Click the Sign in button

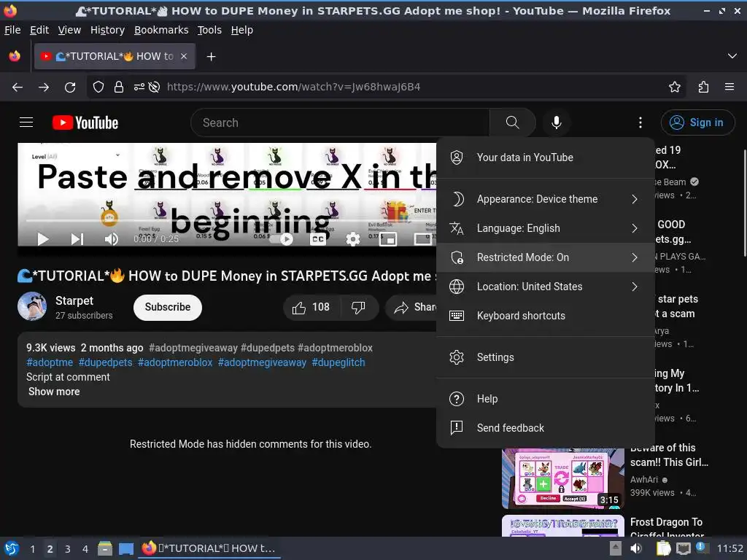click(697, 122)
